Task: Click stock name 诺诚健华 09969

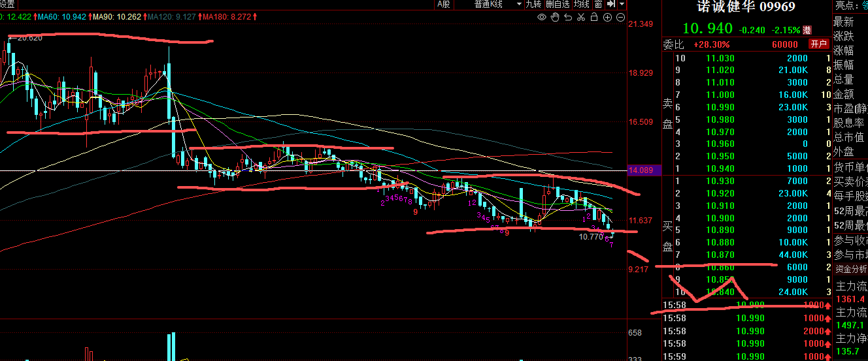Action: click(x=744, y=7)
